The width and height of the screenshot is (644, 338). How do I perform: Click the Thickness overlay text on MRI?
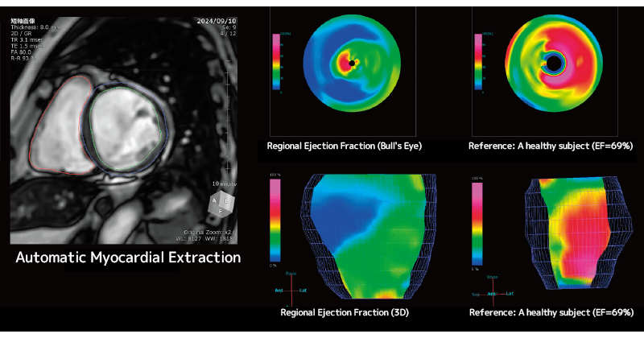coord(33,26)
